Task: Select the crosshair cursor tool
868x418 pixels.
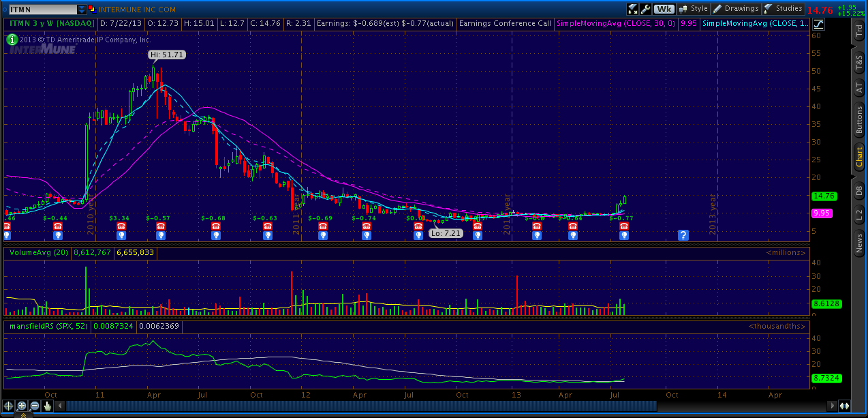Action: click(x=9, y=406)
